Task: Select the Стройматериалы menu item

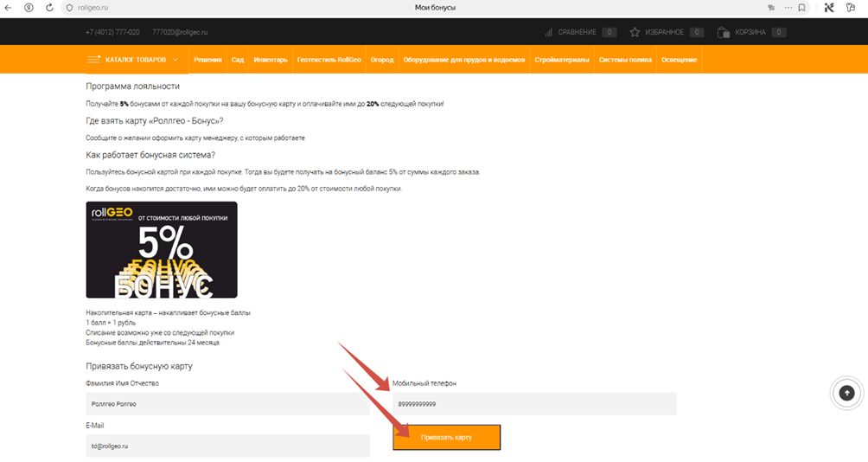Action: 562,60
